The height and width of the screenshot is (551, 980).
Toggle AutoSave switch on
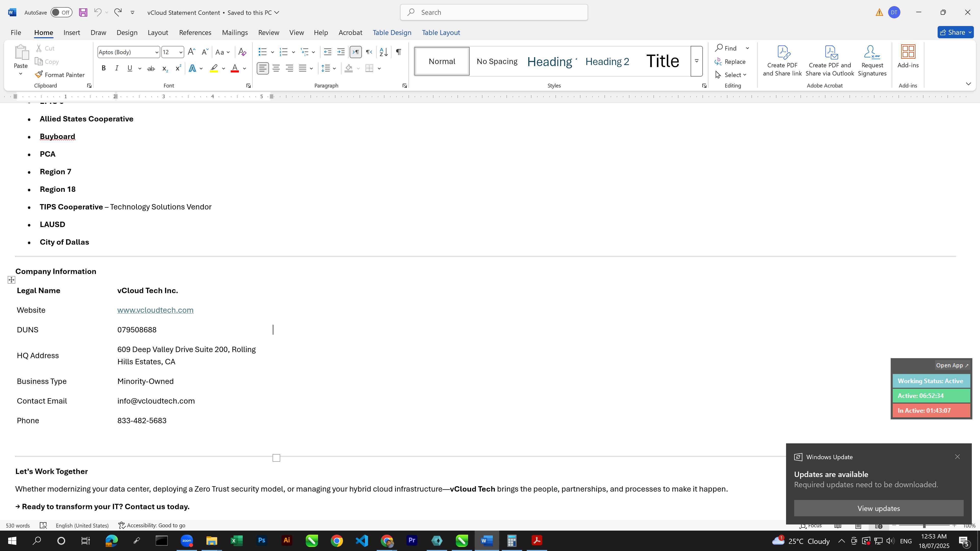(61, 12)
